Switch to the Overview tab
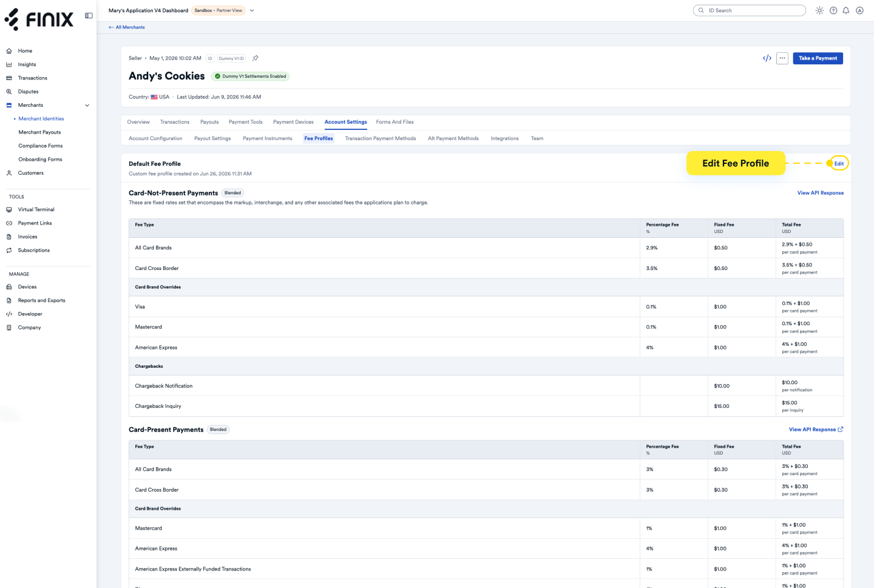Image resolution: width=874 pixels, height=588 pixels. click(138, 122)
